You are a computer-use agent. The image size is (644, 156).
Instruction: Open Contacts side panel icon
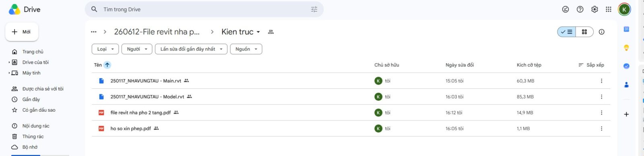(x=626, y=85)
